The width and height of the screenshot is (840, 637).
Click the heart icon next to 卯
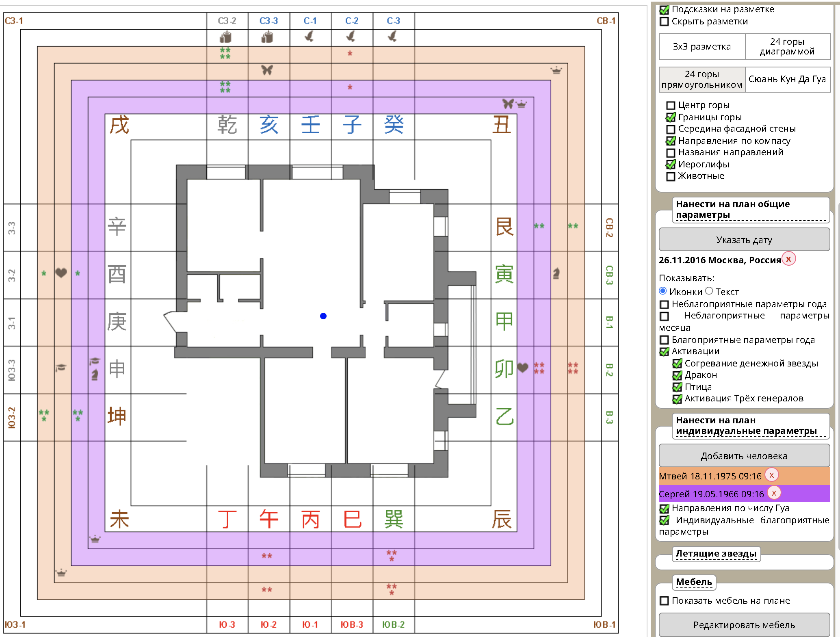coord(523,368)
